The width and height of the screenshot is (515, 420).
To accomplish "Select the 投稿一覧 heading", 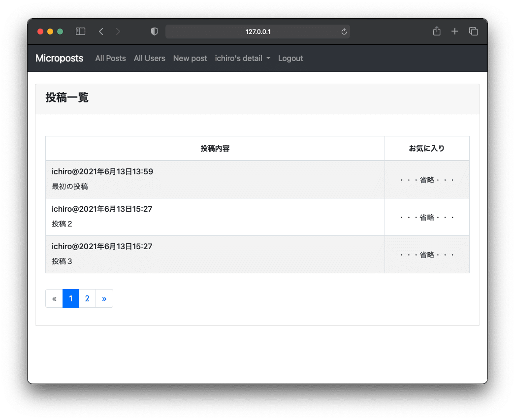I will click(67, 97).
